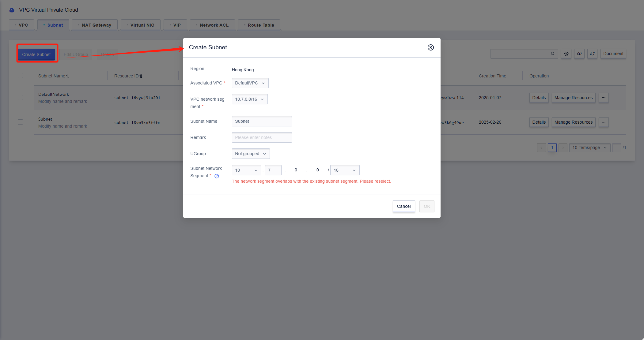The height and width of the screenshot is (340, 644).
Task: Refresh the subnet list
Action: (x=593, y=54)
